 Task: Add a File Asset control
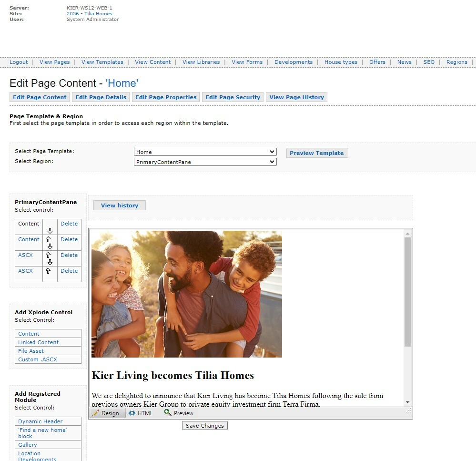[30, 351]
